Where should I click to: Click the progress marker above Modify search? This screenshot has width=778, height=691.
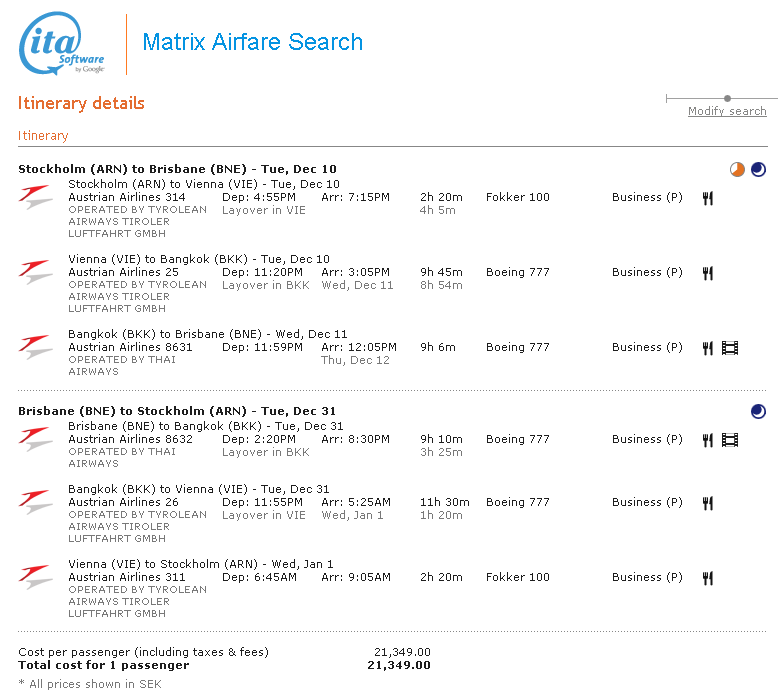(x=727, y=98)
